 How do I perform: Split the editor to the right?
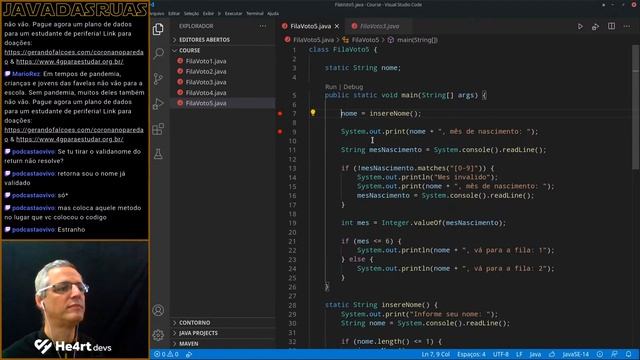click(611, 26)
